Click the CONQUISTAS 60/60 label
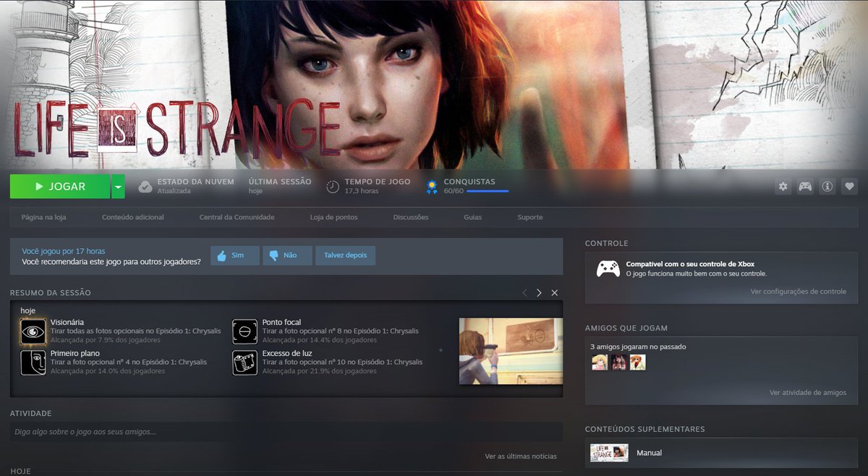The image size is (868, 476). [469, 186]
